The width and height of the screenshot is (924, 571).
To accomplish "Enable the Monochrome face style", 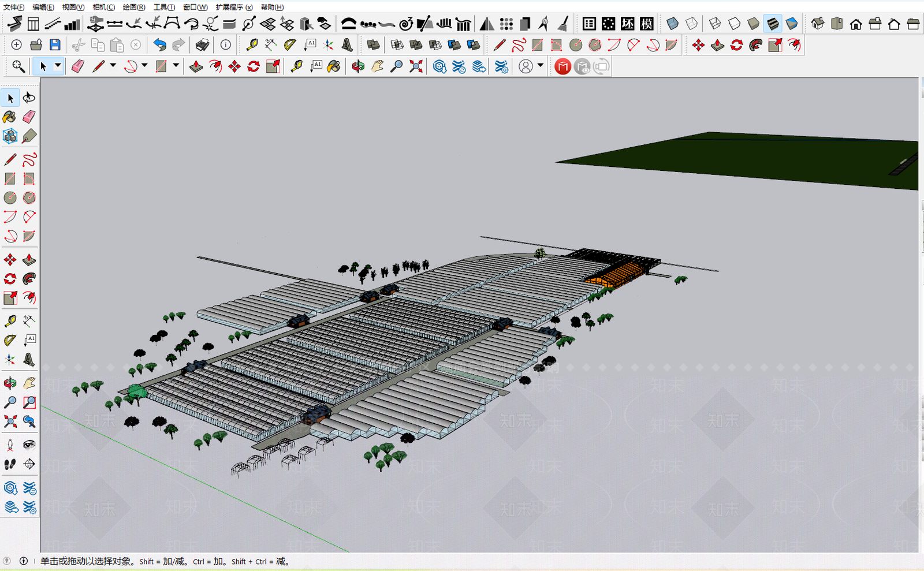I will click(x=792, y=24).
